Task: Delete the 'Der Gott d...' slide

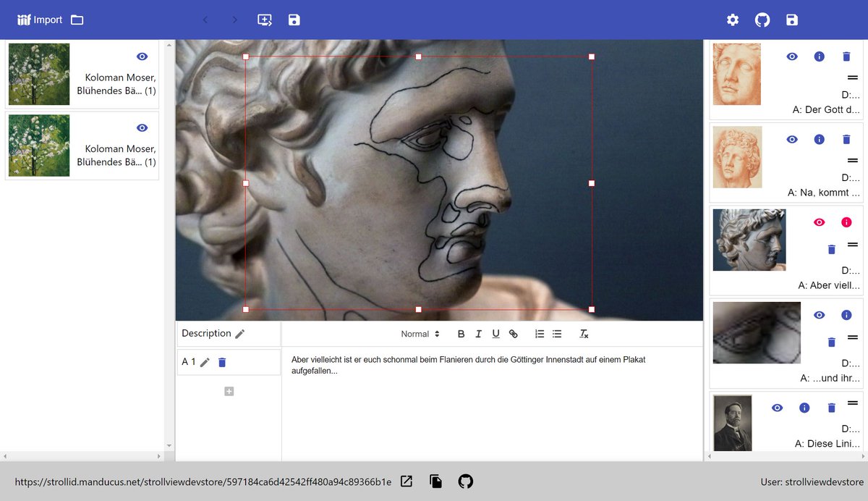Action: coord(846,56)
